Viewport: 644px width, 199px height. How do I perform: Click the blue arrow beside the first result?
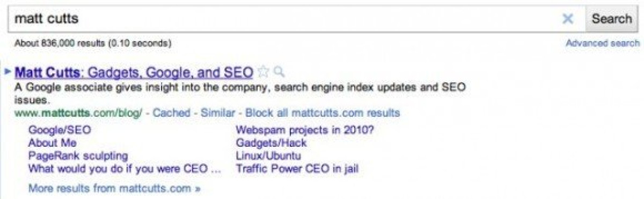tap(8, 71)
